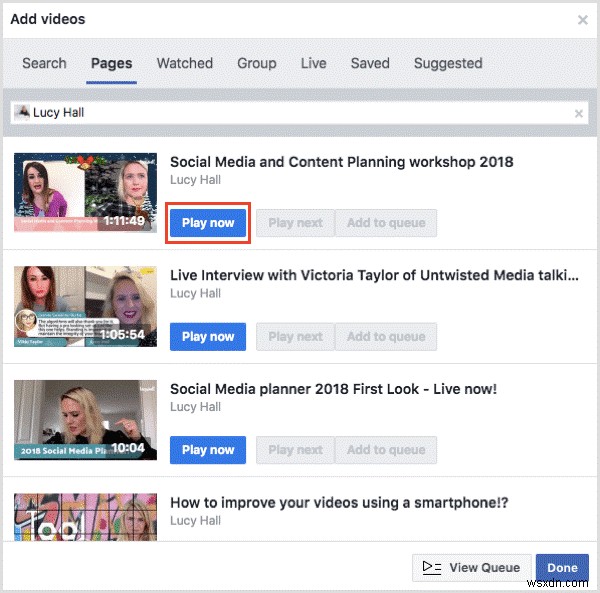
Task: Click Lucy Hall under the smartphone video title
Action: (196, 521)
